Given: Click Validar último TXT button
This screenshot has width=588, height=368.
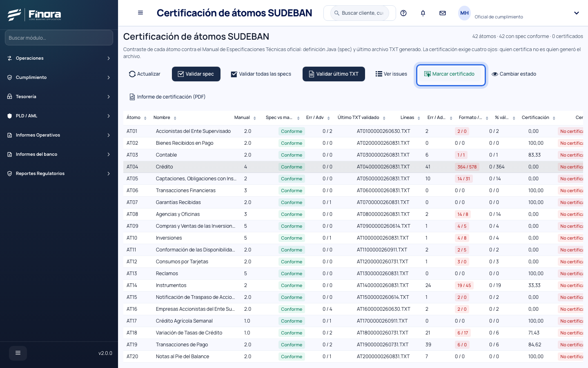Looking at the screenshot, I should click(x=334, y=74).
